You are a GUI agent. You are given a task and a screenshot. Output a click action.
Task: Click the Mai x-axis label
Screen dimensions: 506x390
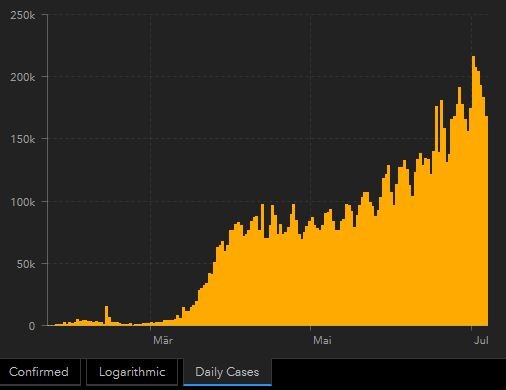pos(322,340)
